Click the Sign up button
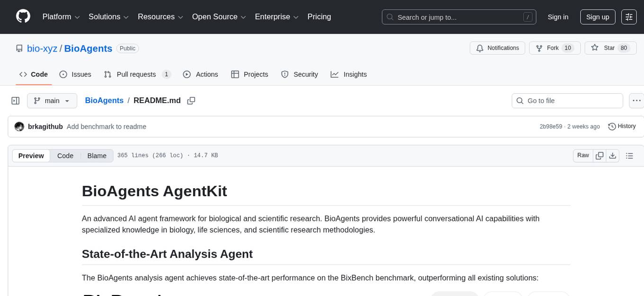The width and height of the screenshot is (644, 296). [x=597, y=17]
